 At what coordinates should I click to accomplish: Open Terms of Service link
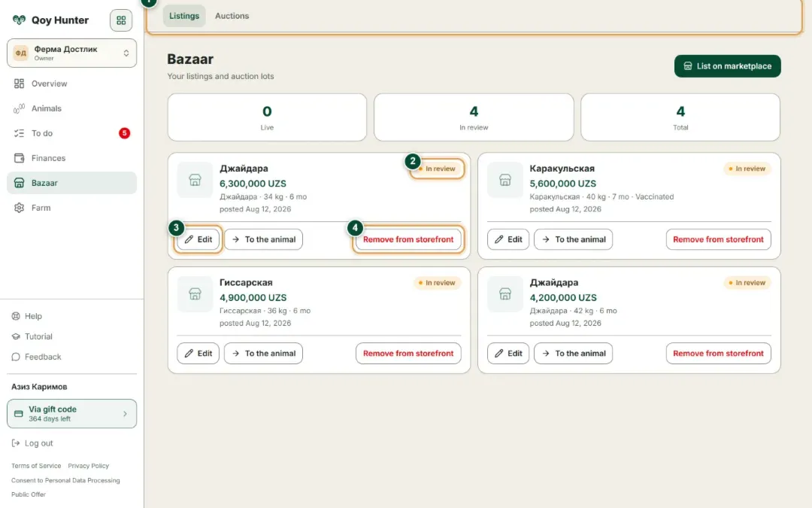coord(36,466)
